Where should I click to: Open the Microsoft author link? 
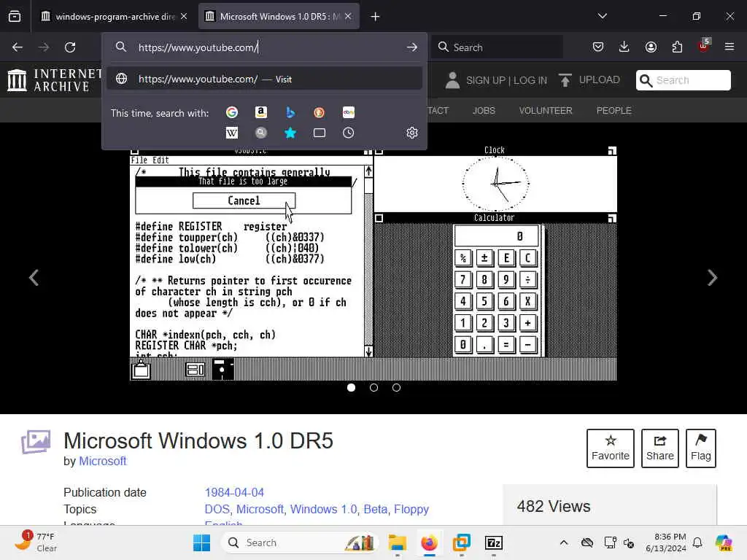[102, 461]
